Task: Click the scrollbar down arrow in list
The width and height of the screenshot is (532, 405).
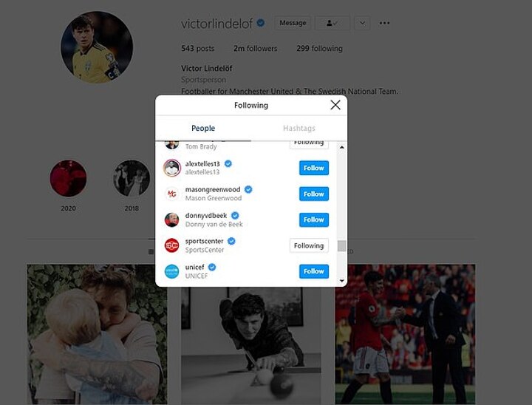Action: 342,281
